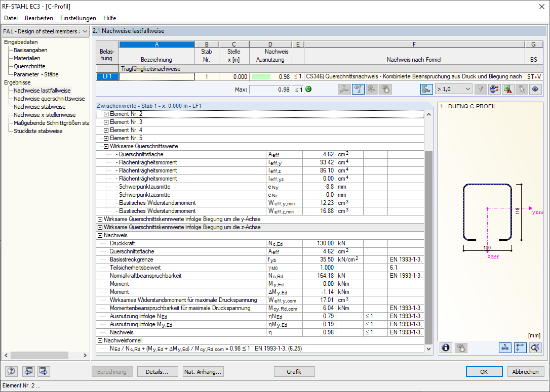Go to next module window arrow icon

[x=44, y=371]
